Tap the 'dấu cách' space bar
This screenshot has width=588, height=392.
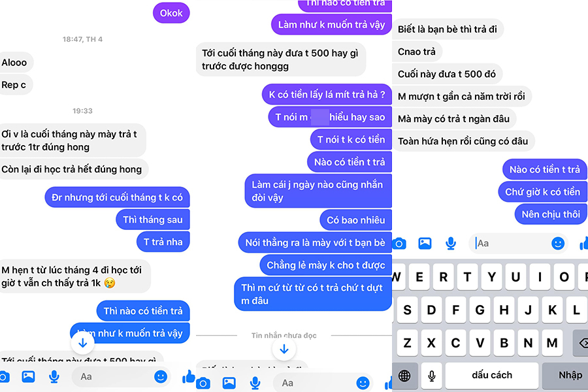pos(492,376)
